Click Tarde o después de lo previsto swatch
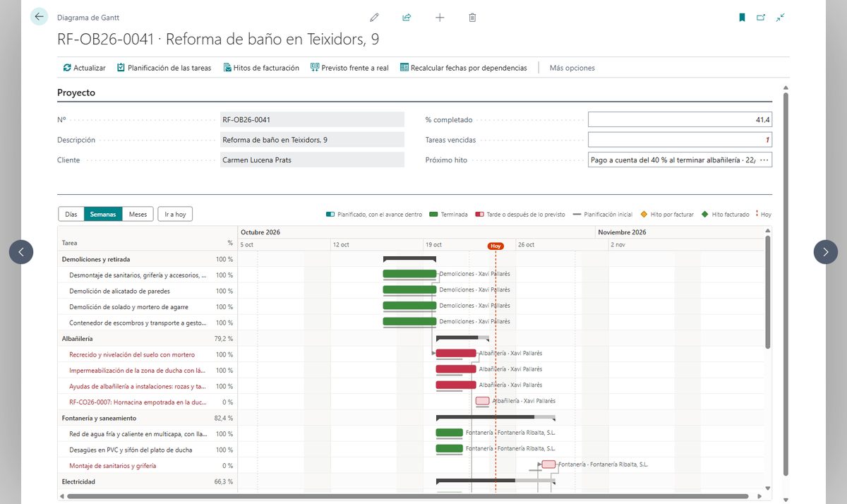The width and height of the screenshot is (847, 504). 479,214
